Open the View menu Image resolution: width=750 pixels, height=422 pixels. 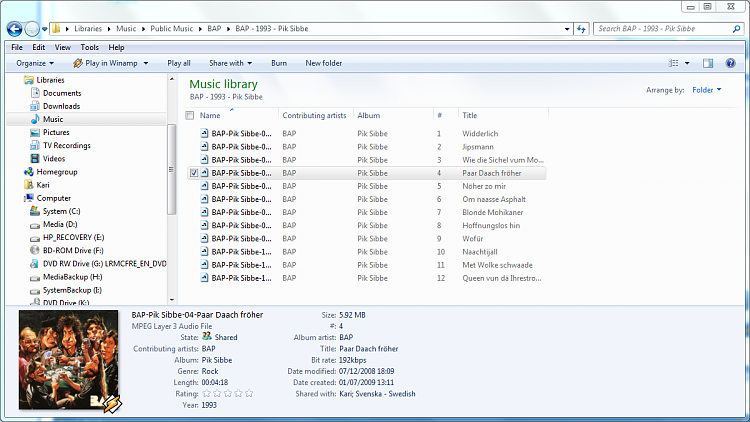click(x=63, y=47)
